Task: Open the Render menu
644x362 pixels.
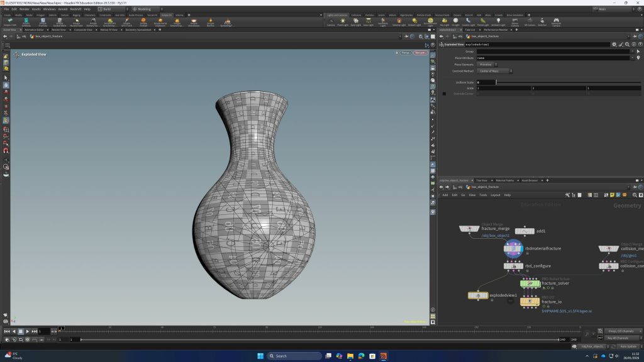Action: 24,9
